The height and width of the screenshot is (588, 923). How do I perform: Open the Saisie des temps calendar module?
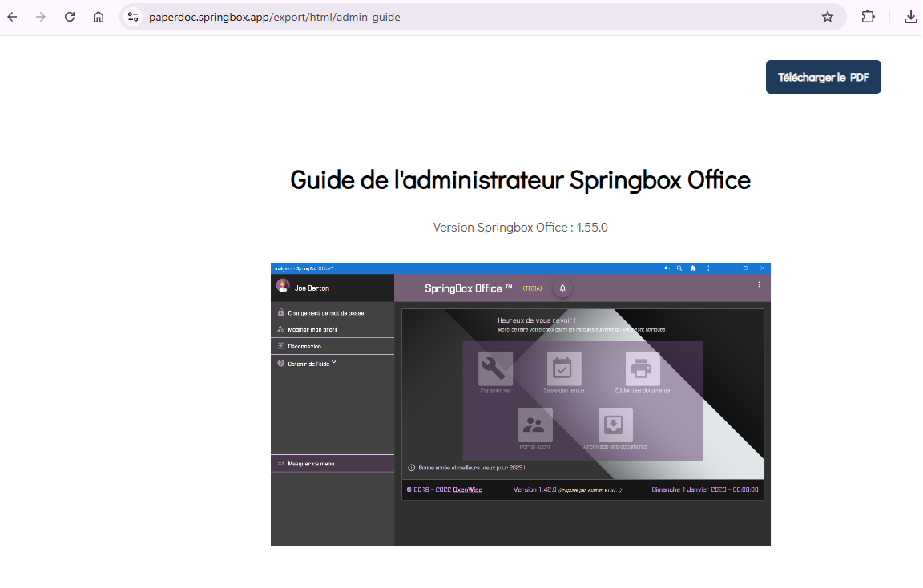click(564, 369)
